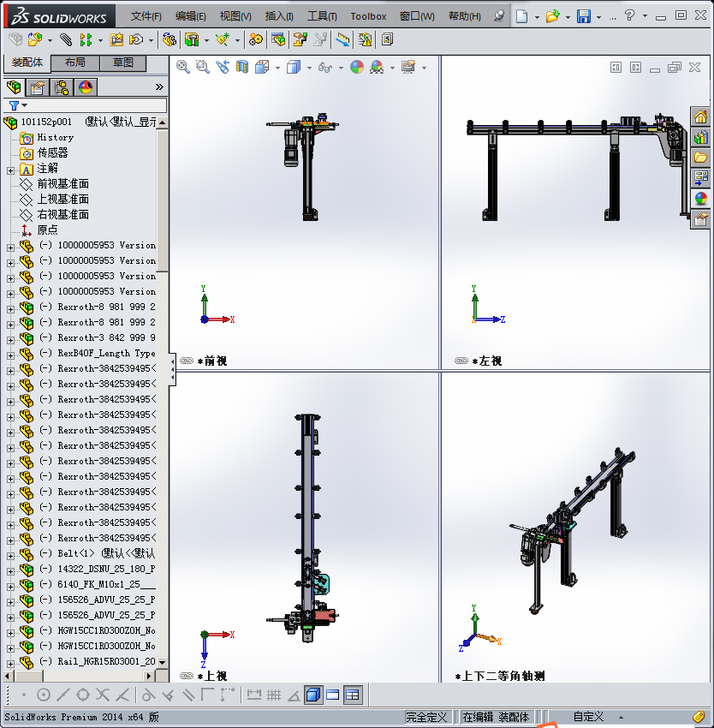The height and width of the screenshot is (728, 714).
Task: Click the Smart Fasteners icon
Action: [x=116, y=40]
